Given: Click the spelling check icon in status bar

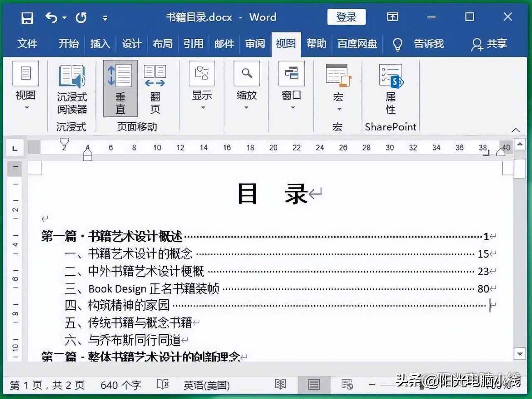Looking at the screenshot, I should pos(163,385).
